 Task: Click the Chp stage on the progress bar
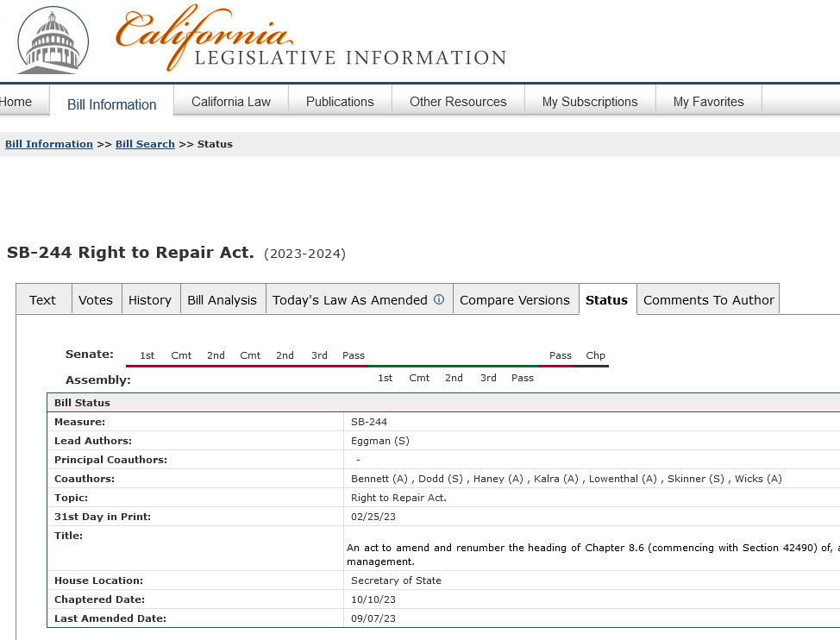pyautogui.click(x=595, y=355)
